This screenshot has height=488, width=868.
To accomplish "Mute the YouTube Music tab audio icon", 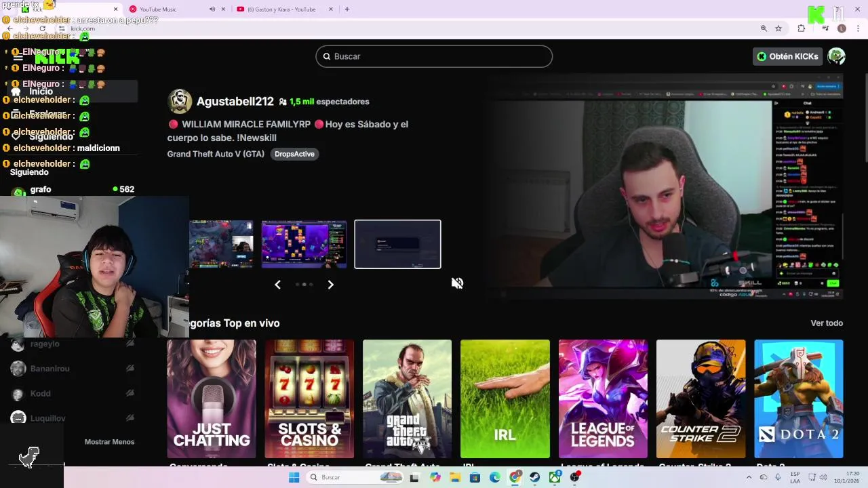I will [x=212, y=9].
